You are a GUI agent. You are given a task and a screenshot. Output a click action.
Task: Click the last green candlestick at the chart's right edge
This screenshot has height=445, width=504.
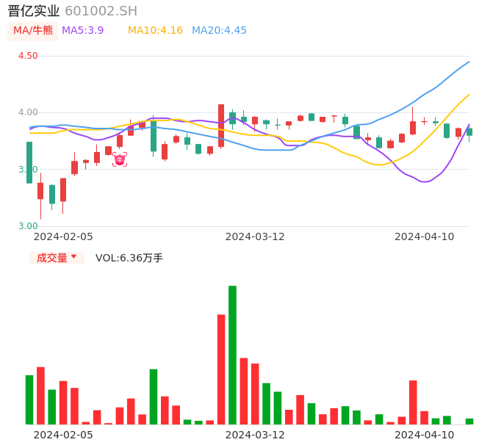(469, 132)
